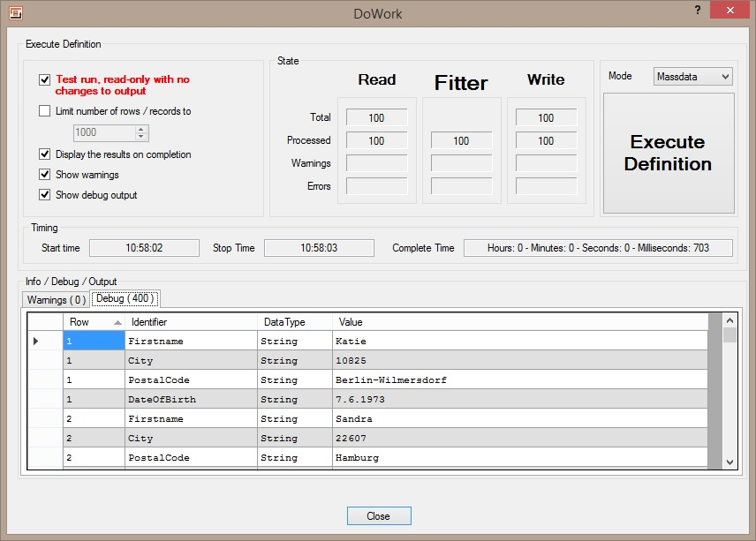Click the Value column header
The height and width of the screenshot is (541, 756).
point(520,322)
